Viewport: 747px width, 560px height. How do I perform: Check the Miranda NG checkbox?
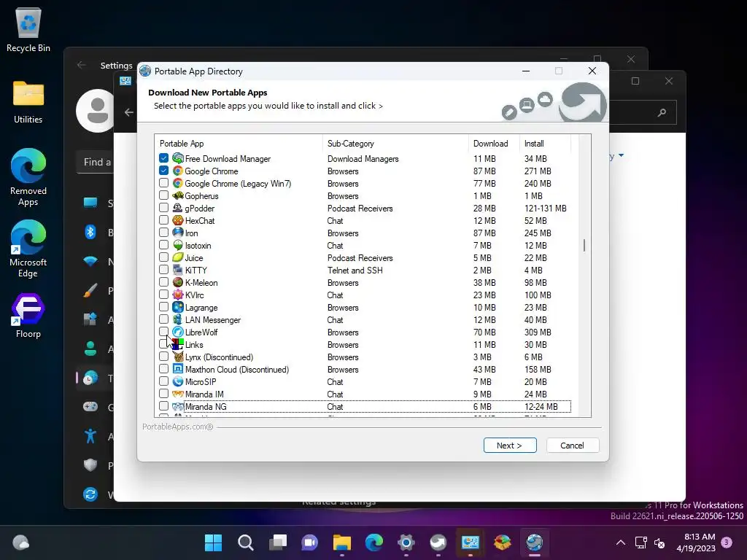coord(164,406)
